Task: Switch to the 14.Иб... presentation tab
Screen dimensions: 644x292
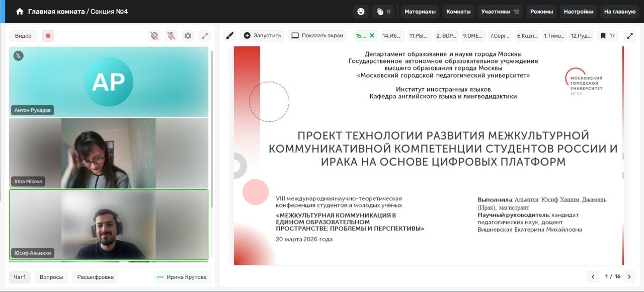Action: click(x=392, y=36)
